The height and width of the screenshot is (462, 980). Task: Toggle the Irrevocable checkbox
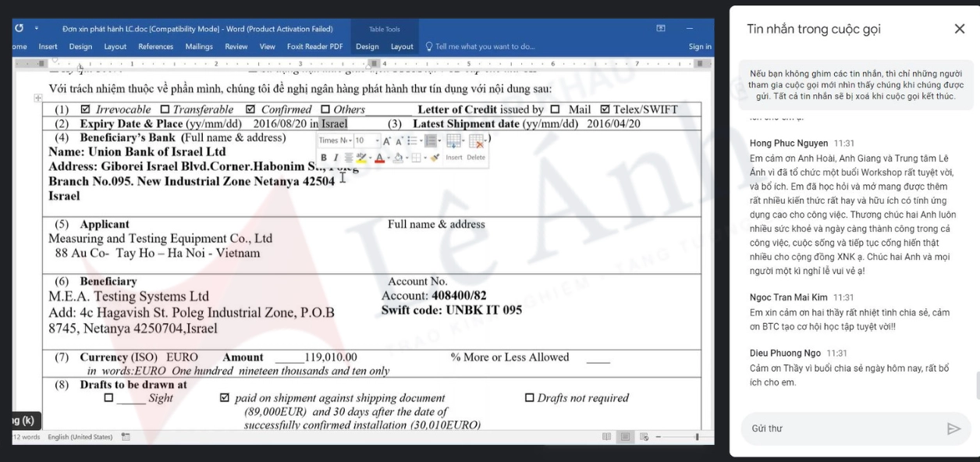[x=86, y=110]
